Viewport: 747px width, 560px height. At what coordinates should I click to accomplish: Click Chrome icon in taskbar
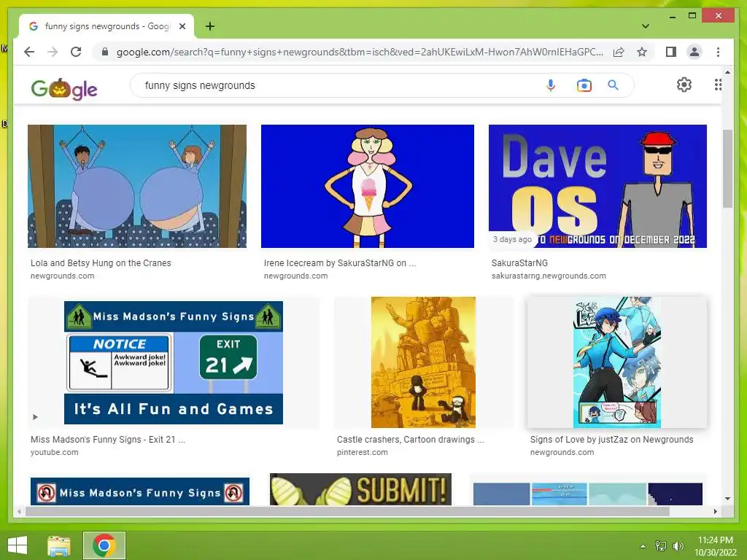(104, 545)
